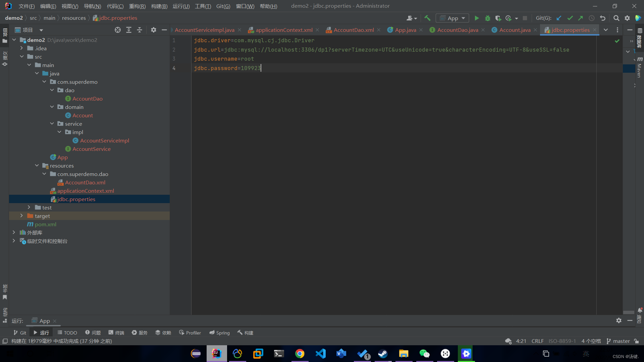644x362 pixels.
Task: Commit changes with the green checkmark
Action: pyautogui.click(x=570, y=18)
